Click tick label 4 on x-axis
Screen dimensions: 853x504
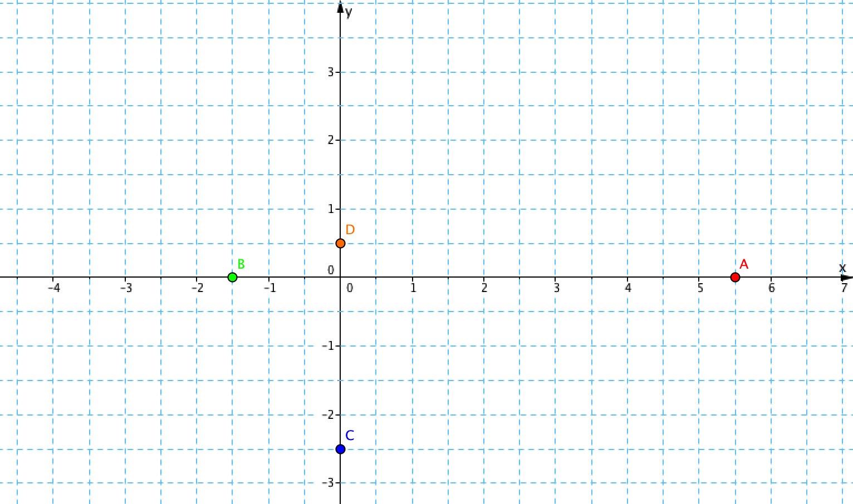[x=628, y=288]
